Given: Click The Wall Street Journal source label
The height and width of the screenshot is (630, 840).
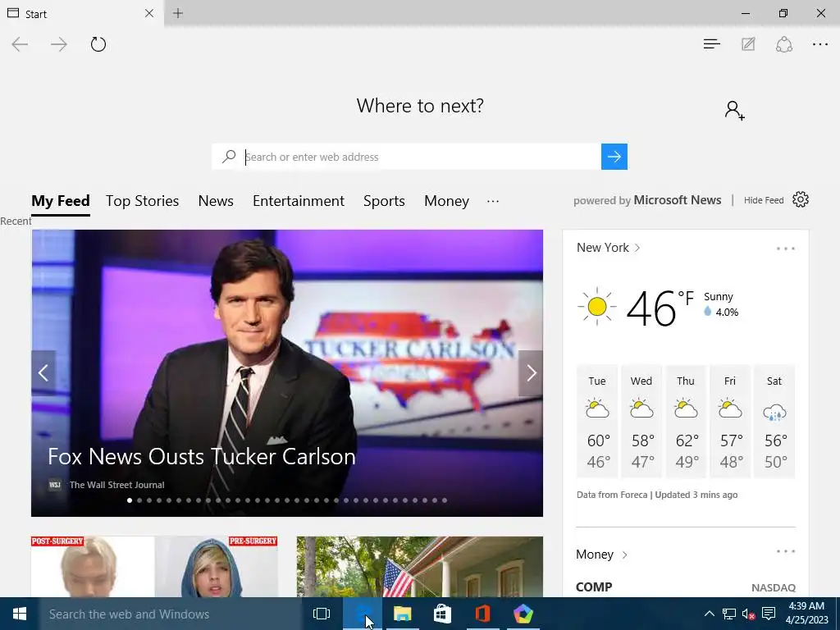Looking at the screenshot, I should pos(116,485).
